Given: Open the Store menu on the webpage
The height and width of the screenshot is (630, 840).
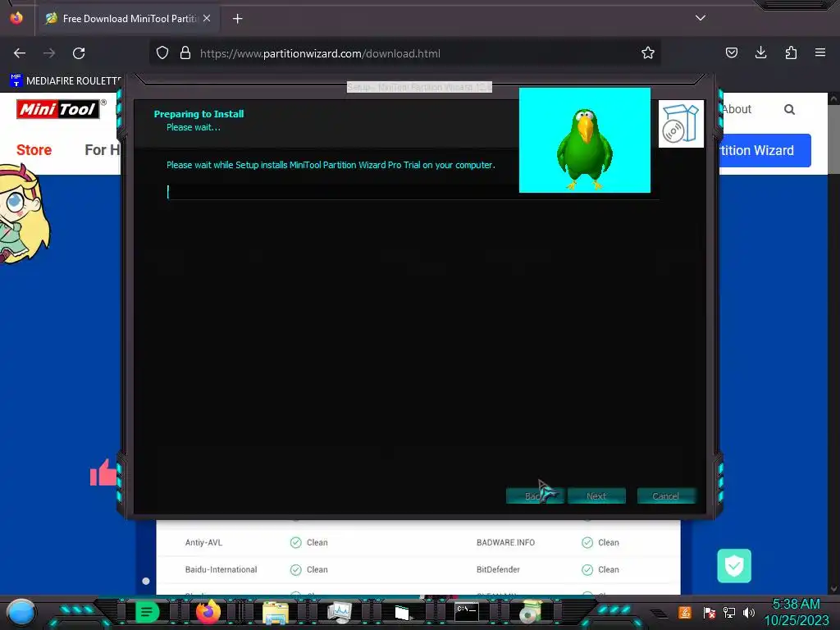Looking at the screenshot, I should tap(34, 150).
